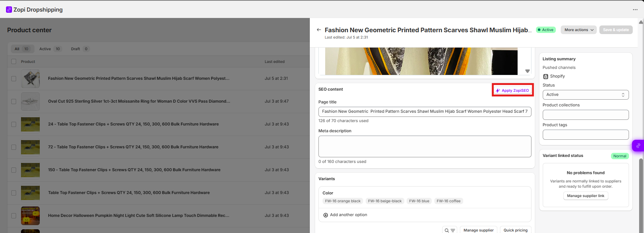
Task: Click the Zopi Dropshipping logo icon
Action: click(9, 10)
